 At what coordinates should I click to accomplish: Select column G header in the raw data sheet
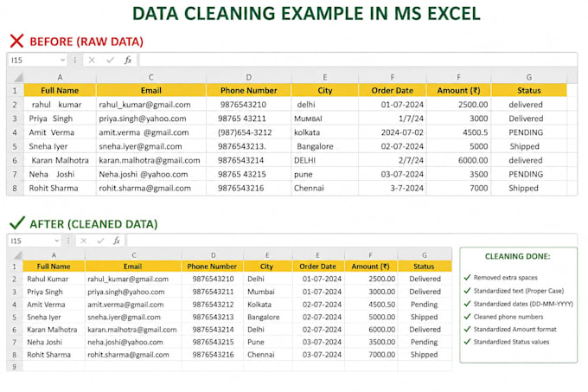[x=528, y=77]
